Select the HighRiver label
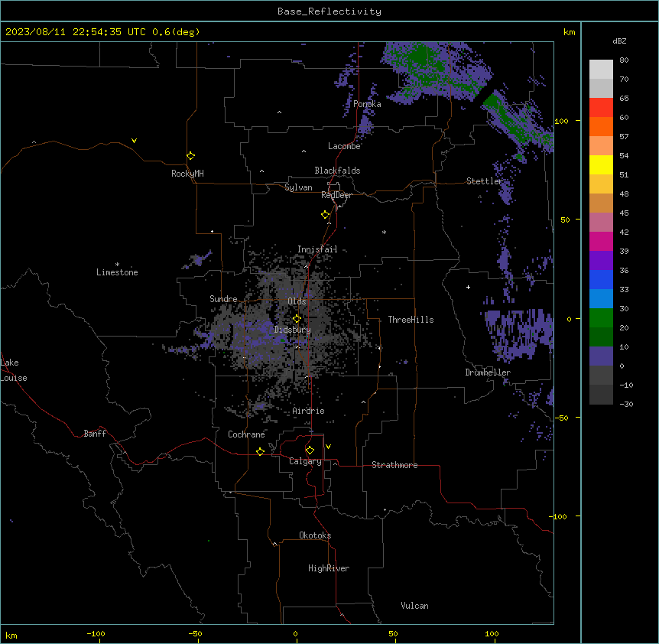Viewport: 659px width, 644px height. click(x=329, y=568)
